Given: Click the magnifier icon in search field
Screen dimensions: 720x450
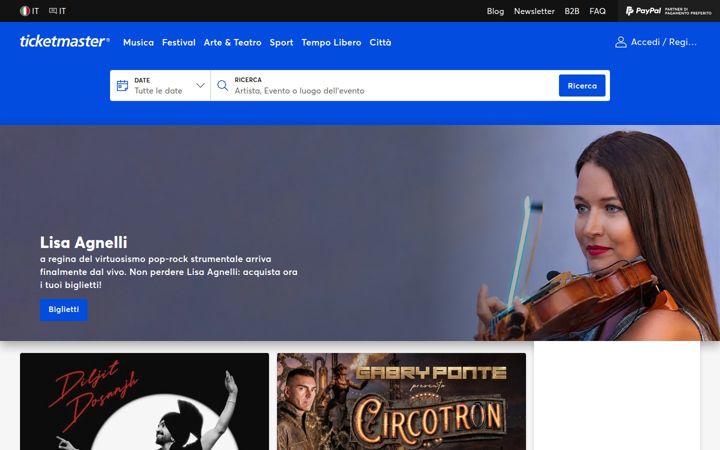Looking at the screenshot, I should [222, 85].
